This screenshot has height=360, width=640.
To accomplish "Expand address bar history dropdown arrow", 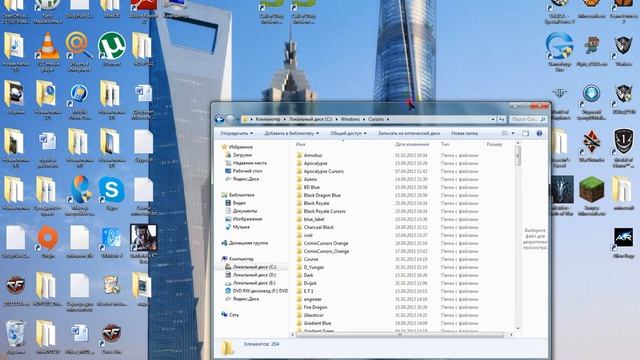I will (x=493, y=119).
